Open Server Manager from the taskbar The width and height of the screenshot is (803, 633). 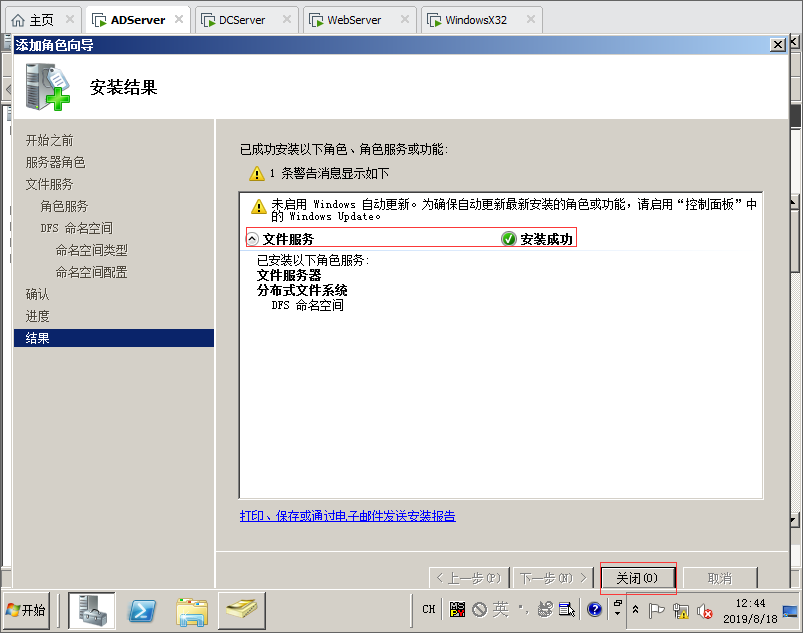pos(92,610)
